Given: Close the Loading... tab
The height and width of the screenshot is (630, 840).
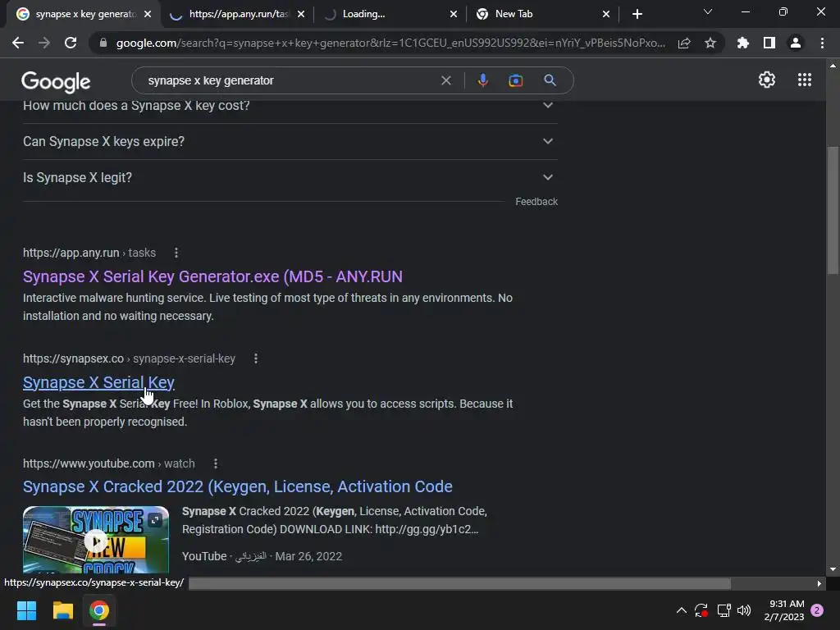Looking at the screenshot, I should [x=453, y=14].
